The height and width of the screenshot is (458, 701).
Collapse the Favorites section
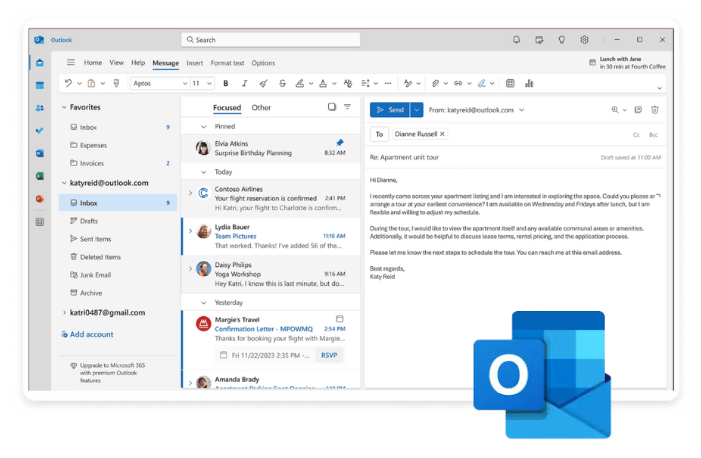[x=64, y=107]
